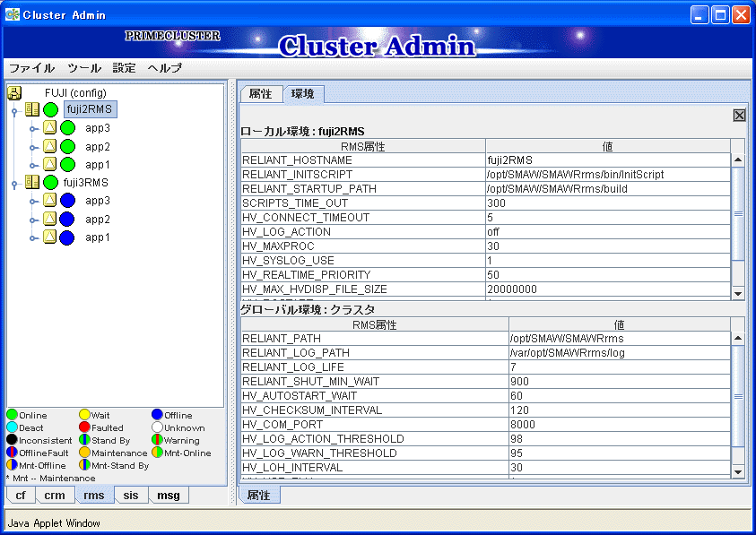Image resolution: width=756 pixels, height=535 pixels.
Task: Open the ツール menu
Action: (x=84, y=68)
